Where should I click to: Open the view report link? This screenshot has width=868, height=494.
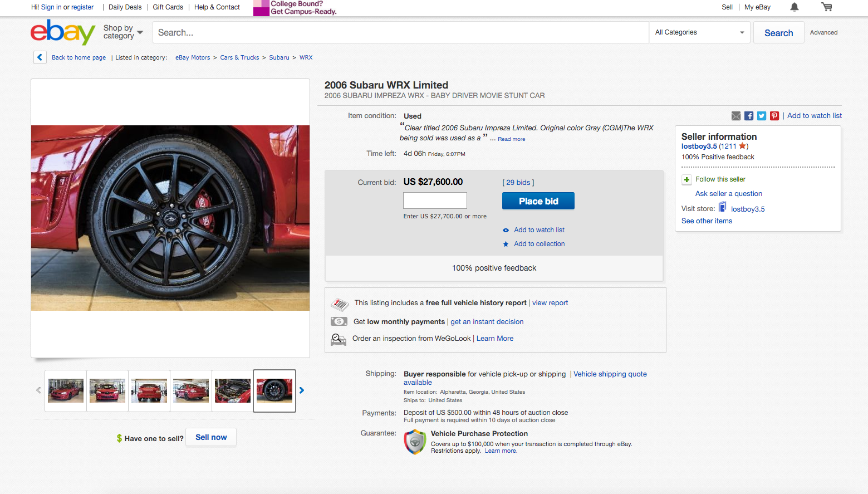550,303
